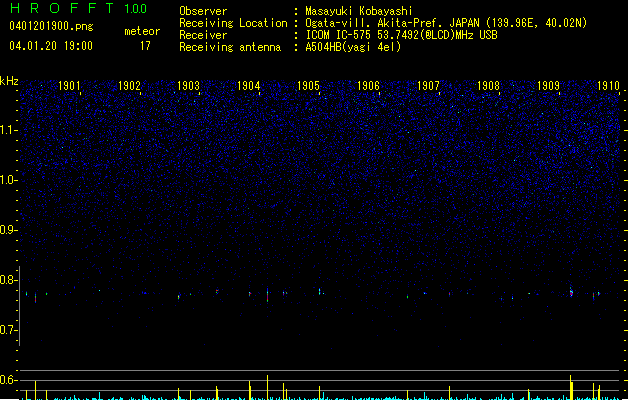The width and height of the screenshot is (629, 400).
Task: Click the 1909 time axis label
Action: 548,86
